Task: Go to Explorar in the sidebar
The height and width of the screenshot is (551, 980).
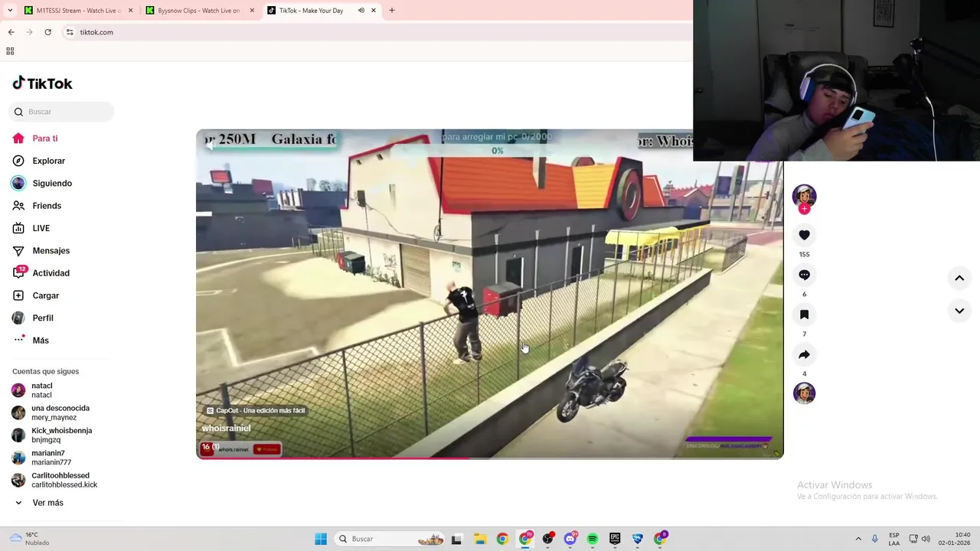Action: [x=38, y=161]
